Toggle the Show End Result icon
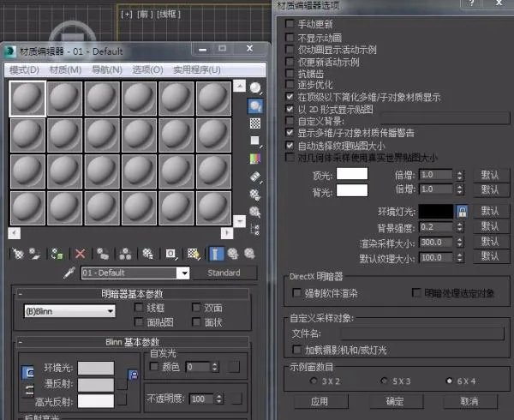Screen dimensions: 514x420 pos(216,254)
